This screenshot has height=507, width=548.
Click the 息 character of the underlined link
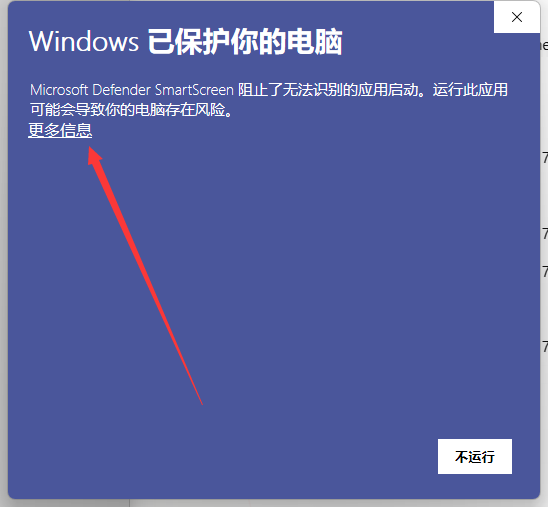[x=84, y=130]
